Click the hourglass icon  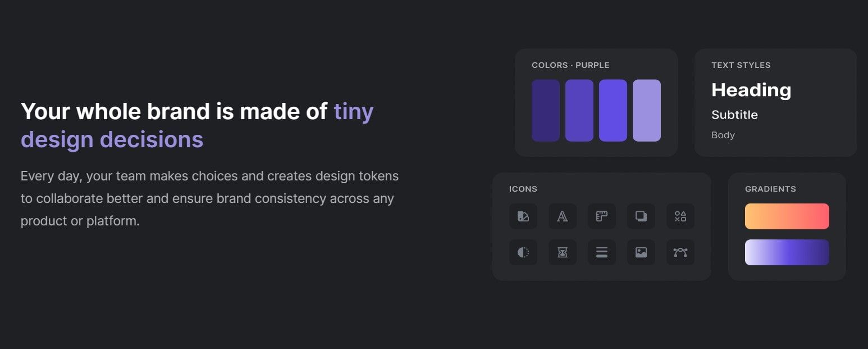[562, 252]
